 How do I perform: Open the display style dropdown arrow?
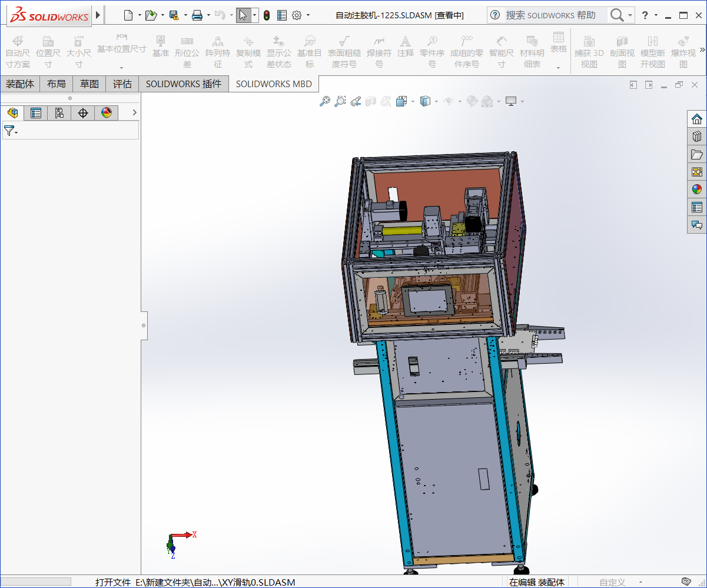click(436, 101)
